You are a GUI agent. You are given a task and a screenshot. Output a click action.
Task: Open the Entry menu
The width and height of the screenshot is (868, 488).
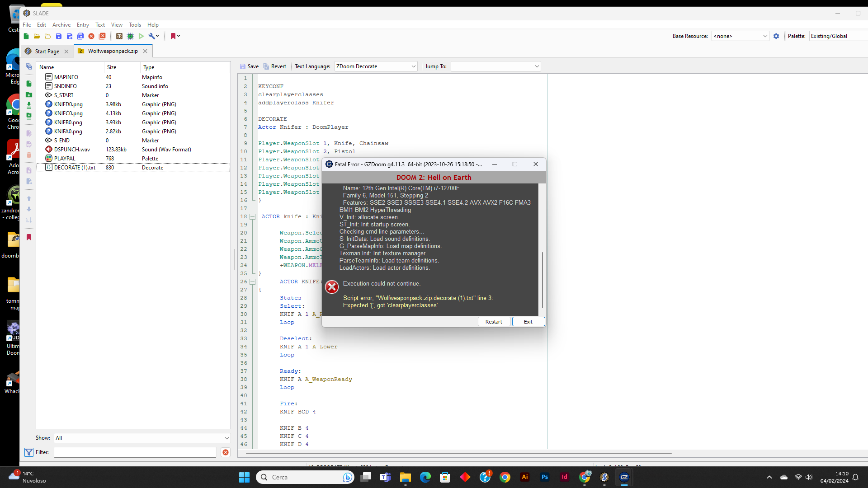click(83, 25)
